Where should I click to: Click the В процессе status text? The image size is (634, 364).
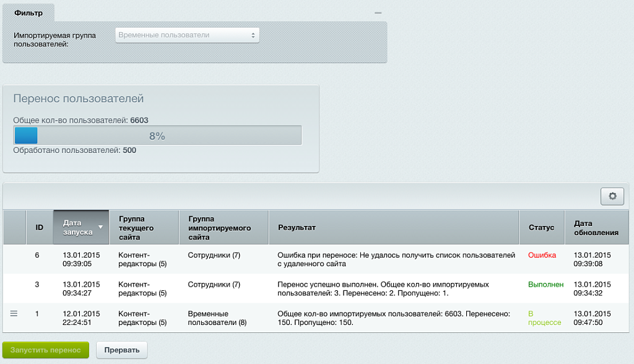pos(544,318)
